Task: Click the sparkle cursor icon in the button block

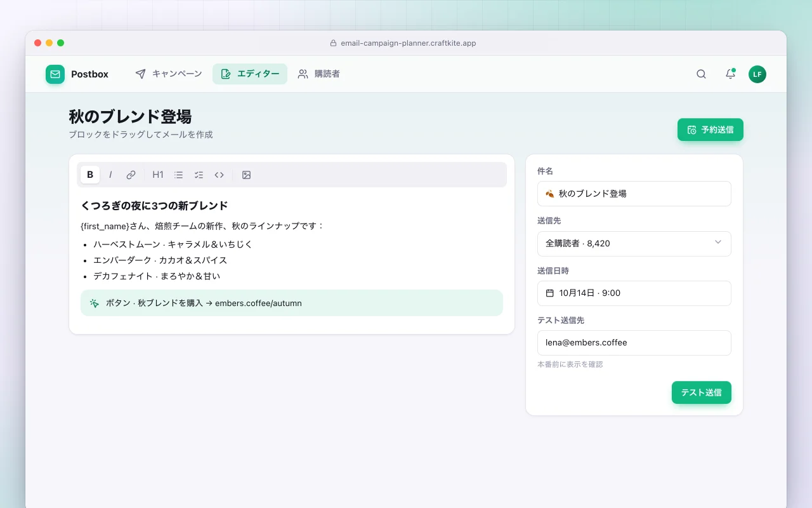Action: coord(95,303)
